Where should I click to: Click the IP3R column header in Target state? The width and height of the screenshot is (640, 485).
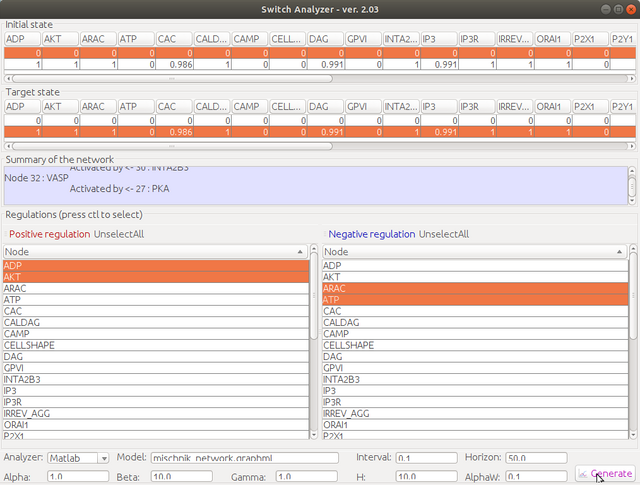pos(476,106)
